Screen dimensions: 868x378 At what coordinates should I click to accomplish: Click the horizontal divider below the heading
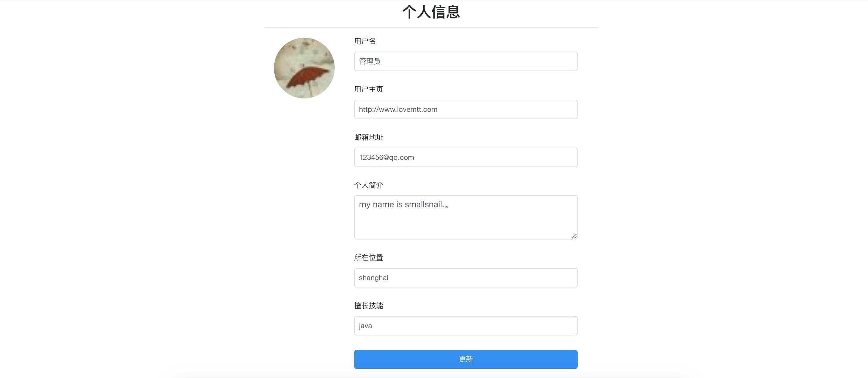tap(431, 27)
